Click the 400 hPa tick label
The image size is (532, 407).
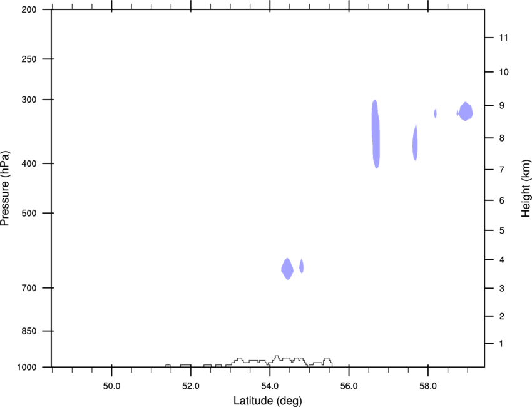pyautogui.click(x=29, y=163)
